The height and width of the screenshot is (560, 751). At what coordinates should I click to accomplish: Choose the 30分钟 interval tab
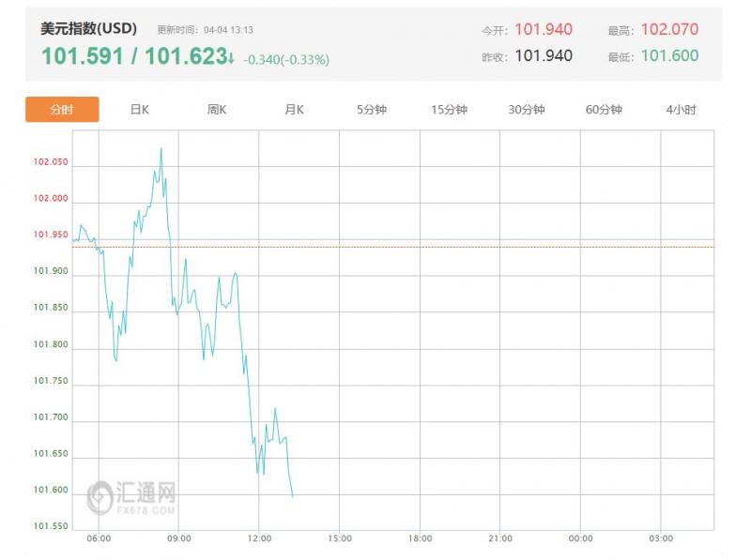pyautogui.click(x=527, y=110)
